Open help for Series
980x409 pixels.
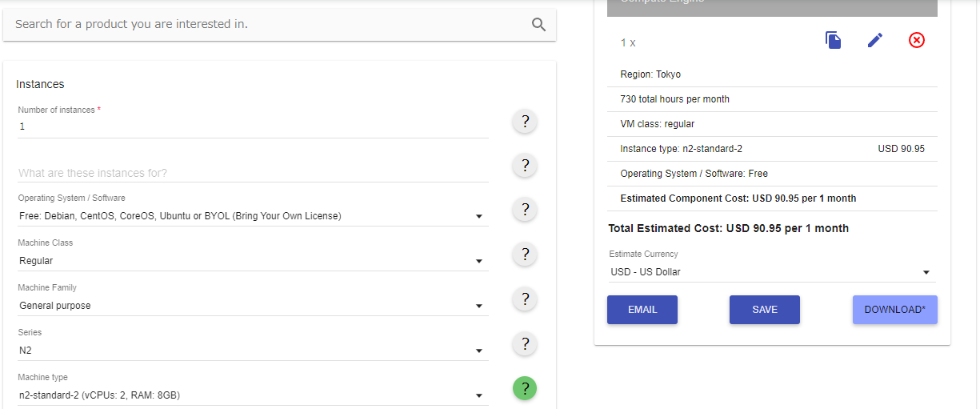(525, 344)
